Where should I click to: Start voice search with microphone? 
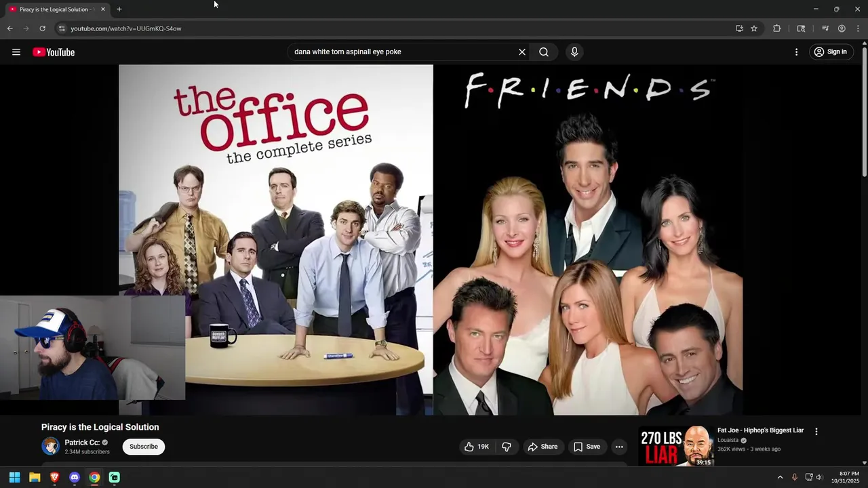(x=574, y=52)
